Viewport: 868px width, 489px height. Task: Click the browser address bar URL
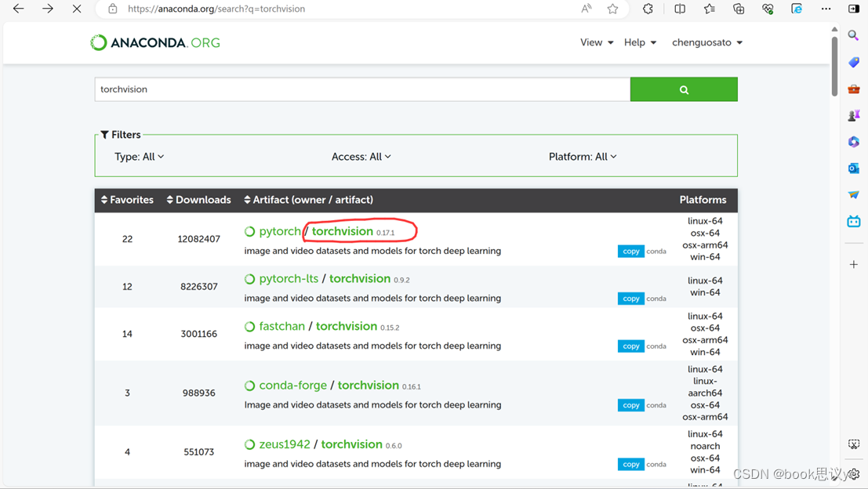(x=216, y=9)
